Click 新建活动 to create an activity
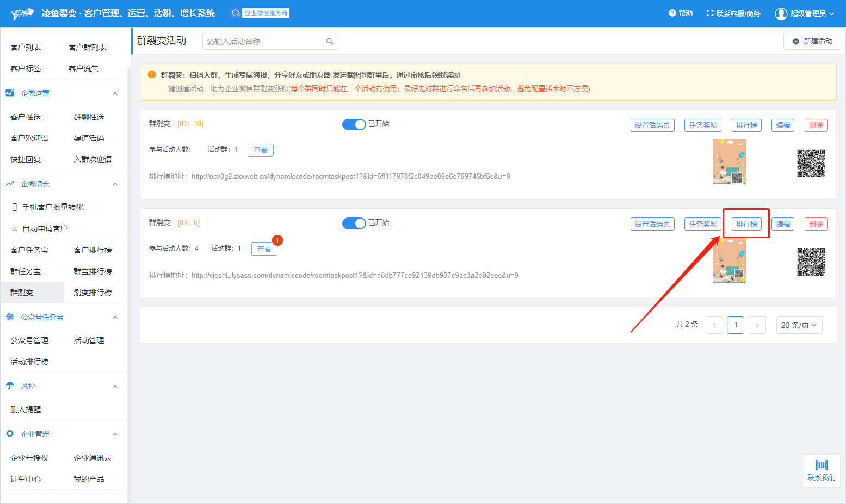The width and height of the screenshot is (846, 504). (x=812, y=41)
